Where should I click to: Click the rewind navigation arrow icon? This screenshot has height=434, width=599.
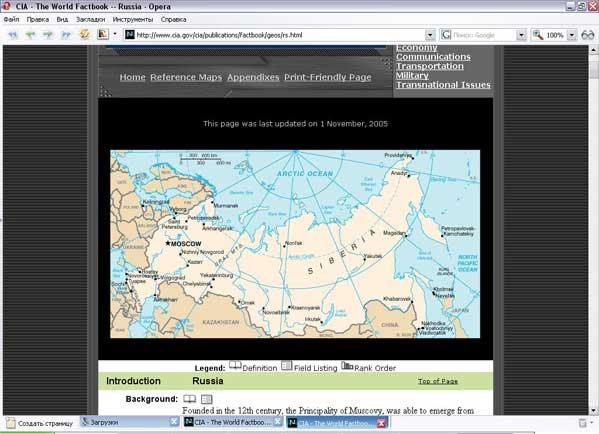point(13,35)
